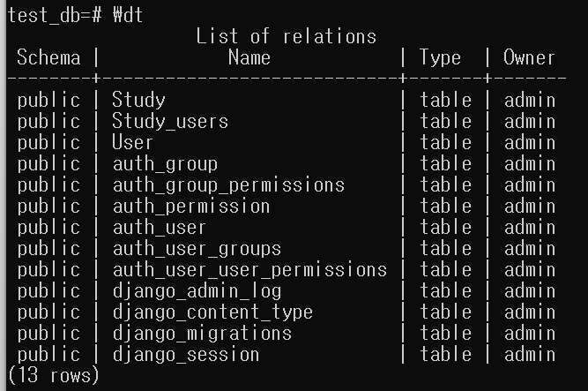The width and height of the screenshot is (588, 391).
Task: Select django_admin_log table name
Action: 197,291
